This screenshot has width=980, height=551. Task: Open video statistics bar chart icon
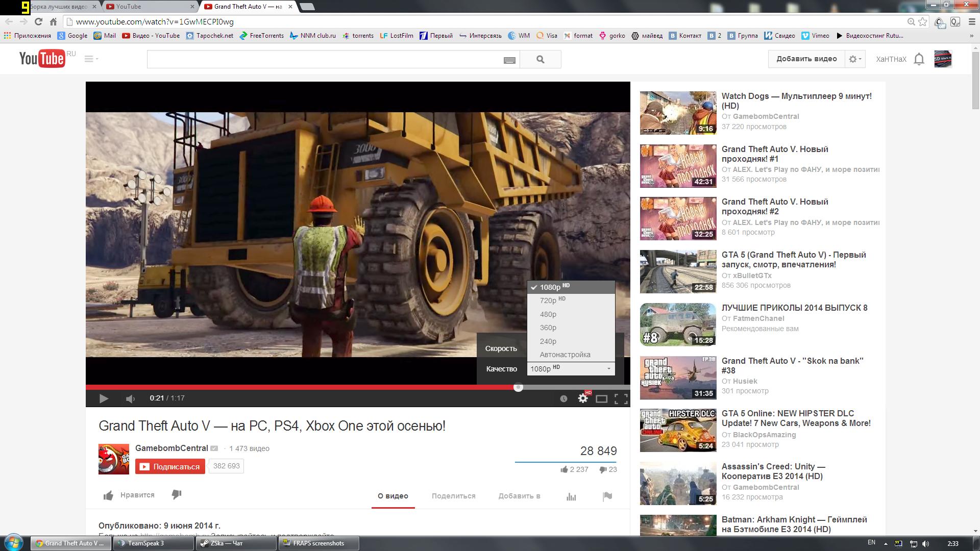(571, 496)
